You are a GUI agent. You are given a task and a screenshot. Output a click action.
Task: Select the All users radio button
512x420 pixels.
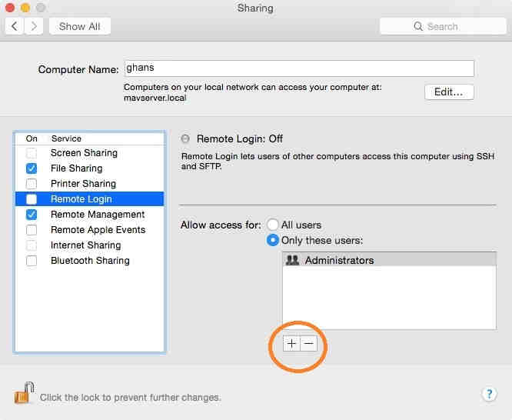point(272,225)
